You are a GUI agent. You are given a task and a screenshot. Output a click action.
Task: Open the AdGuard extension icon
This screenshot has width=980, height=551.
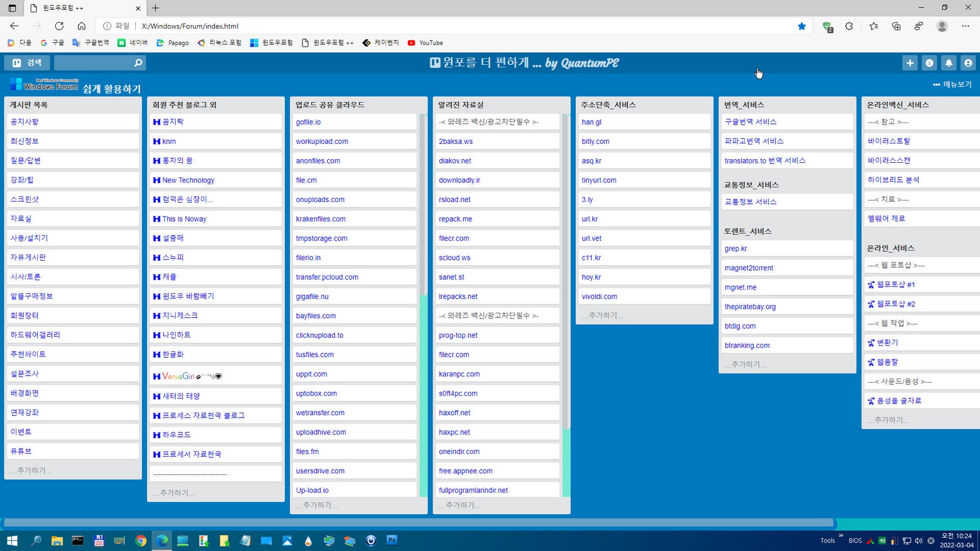coord(827,26)
